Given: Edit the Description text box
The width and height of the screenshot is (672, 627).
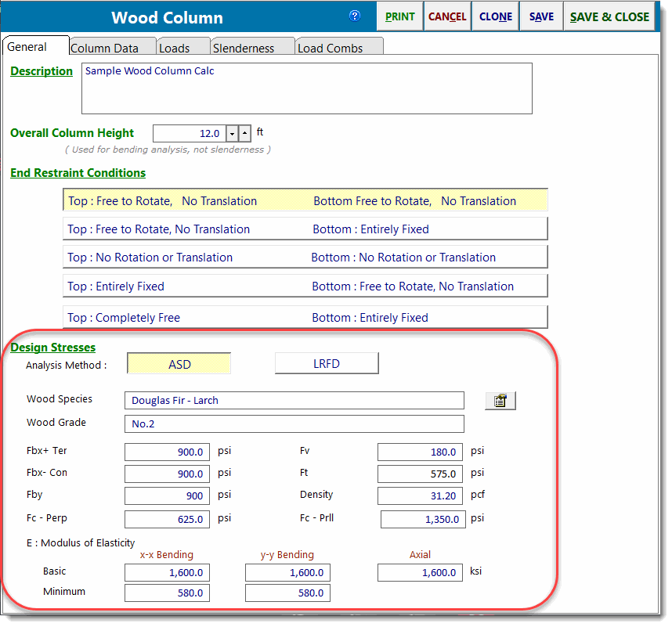Looking at the screenshot, I should tap(306, 88).
